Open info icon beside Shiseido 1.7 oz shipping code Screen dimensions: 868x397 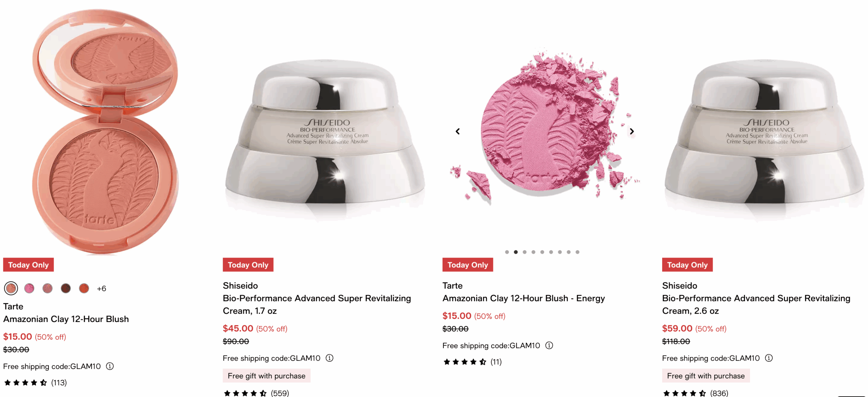pos(330,358)
